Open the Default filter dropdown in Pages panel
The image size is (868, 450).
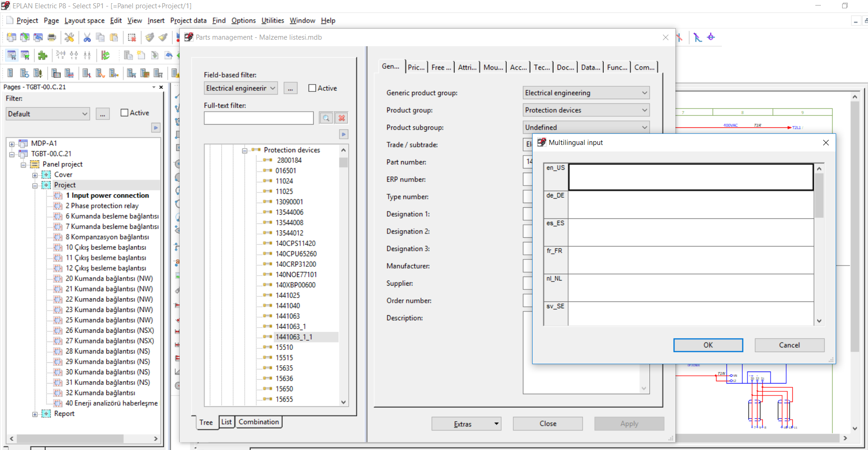48,114
